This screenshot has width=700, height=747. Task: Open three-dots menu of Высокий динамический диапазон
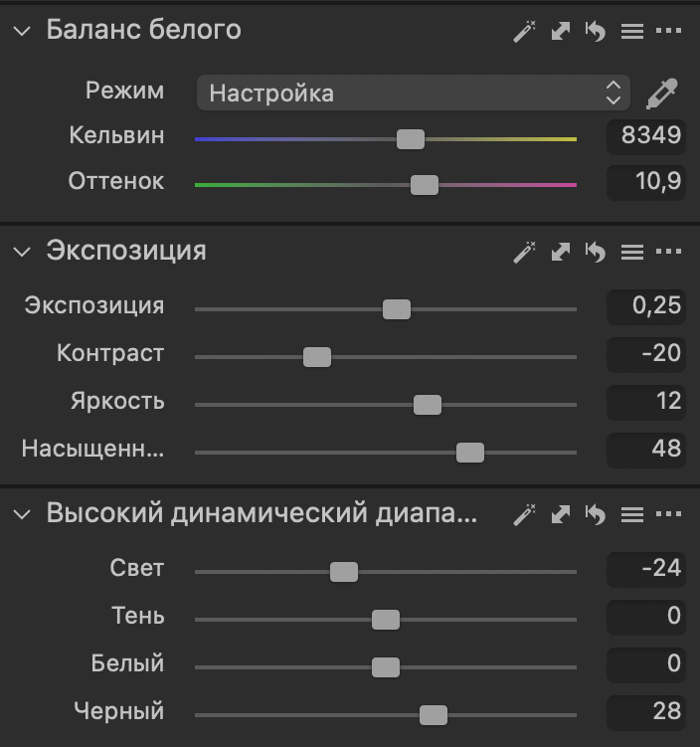point(669,514)
